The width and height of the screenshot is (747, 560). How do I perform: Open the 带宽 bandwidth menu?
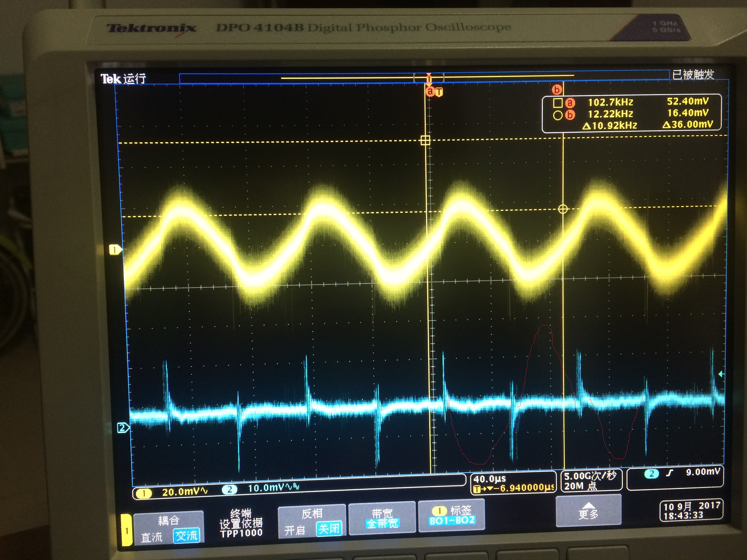click(382, 518)
